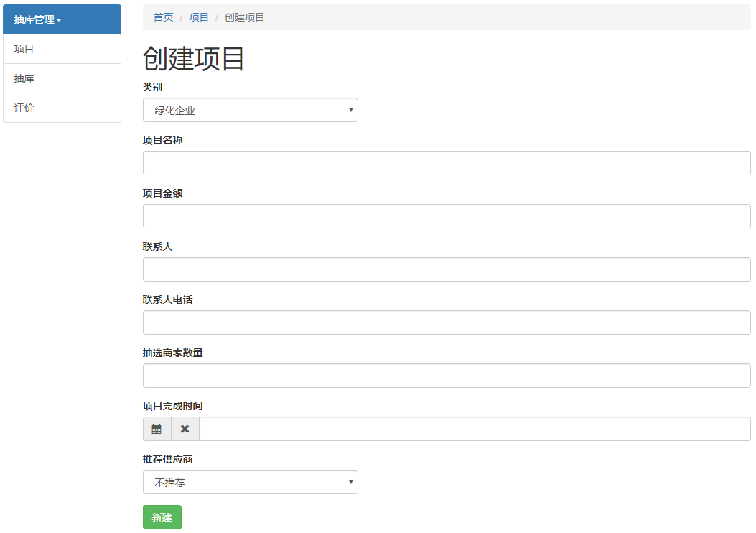The height and width of the screenshot is (533, 756).
Task: Click the 推荐供应商 field label
Action: pyautogui.click(x=167, y=459)
